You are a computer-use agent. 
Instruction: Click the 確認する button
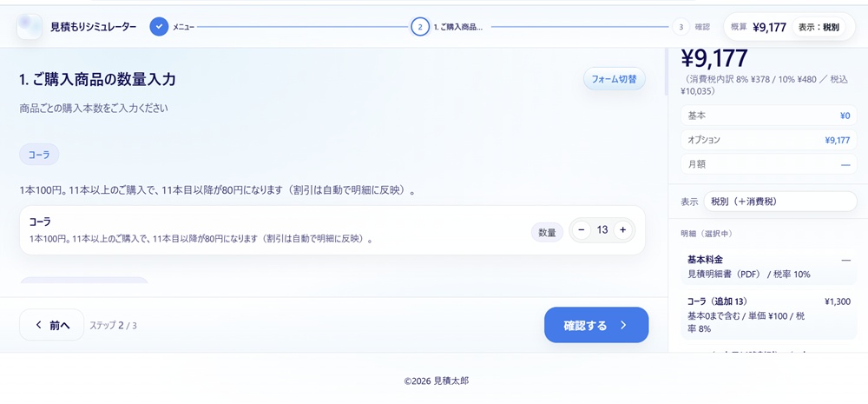[x=595, y=326]
